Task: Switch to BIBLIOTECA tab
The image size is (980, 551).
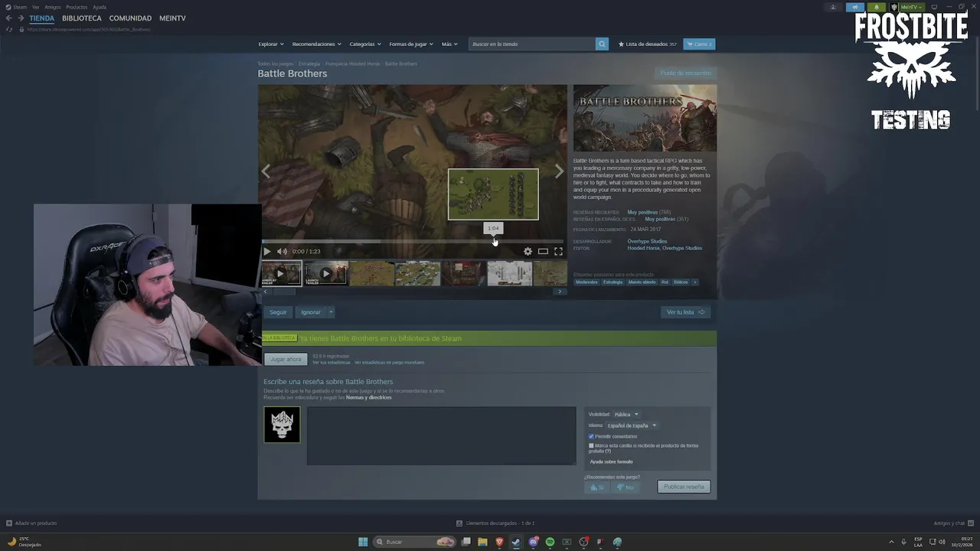Action: pyautogui.click(x=82, y=18)
